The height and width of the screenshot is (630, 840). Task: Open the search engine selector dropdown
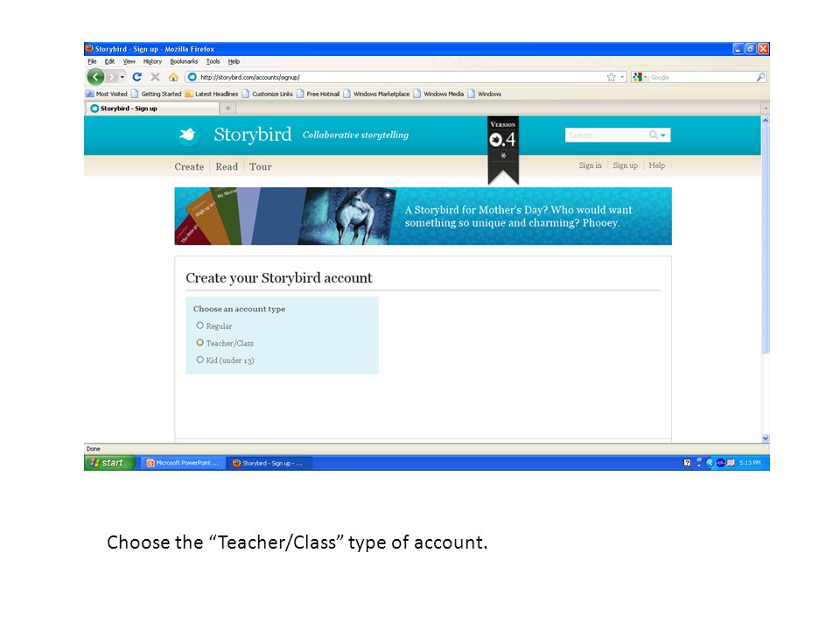[x=640, y=77]
